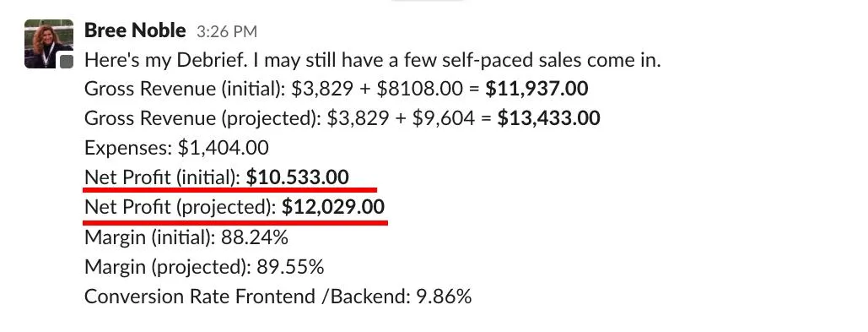Click the bold $11,937.00 initial gross revenue
This screenshot has width=868, height=332.
coord(536,89)
